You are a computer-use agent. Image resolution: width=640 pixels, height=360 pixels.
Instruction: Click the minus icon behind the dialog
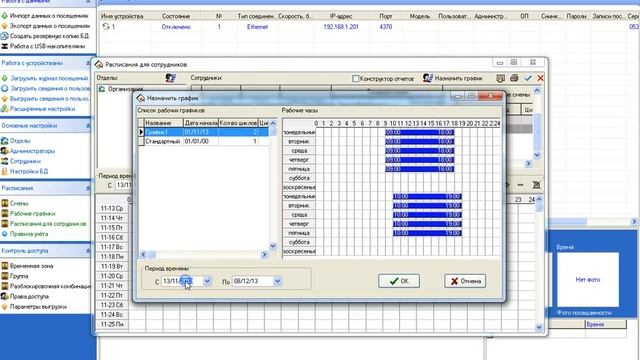(520, 185)
